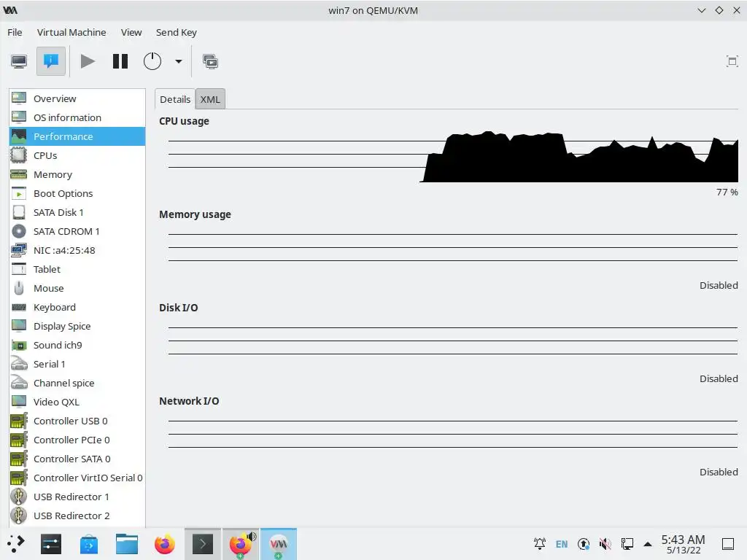Select the CPUs hardware entry

(77, 156)
